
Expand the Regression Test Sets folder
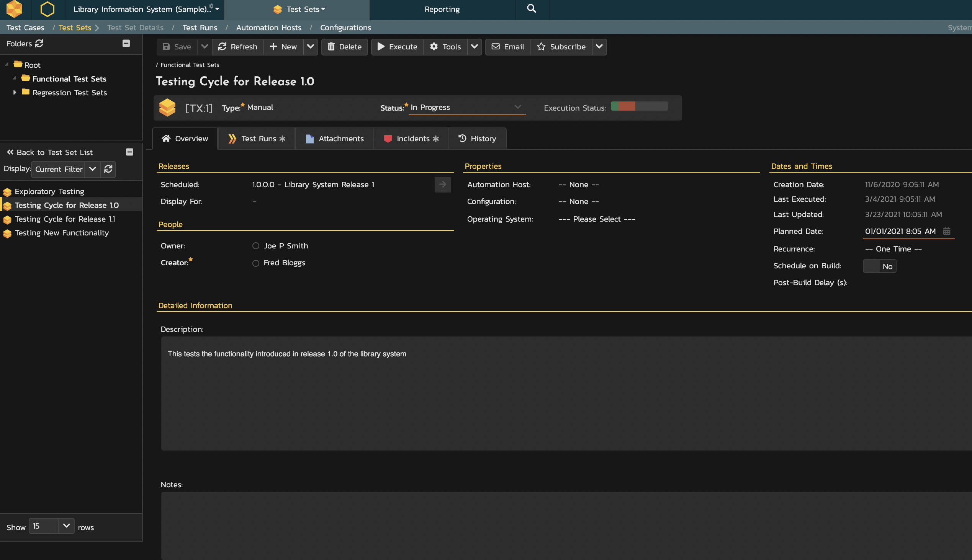pyautogui.click(x=15, y=93)
